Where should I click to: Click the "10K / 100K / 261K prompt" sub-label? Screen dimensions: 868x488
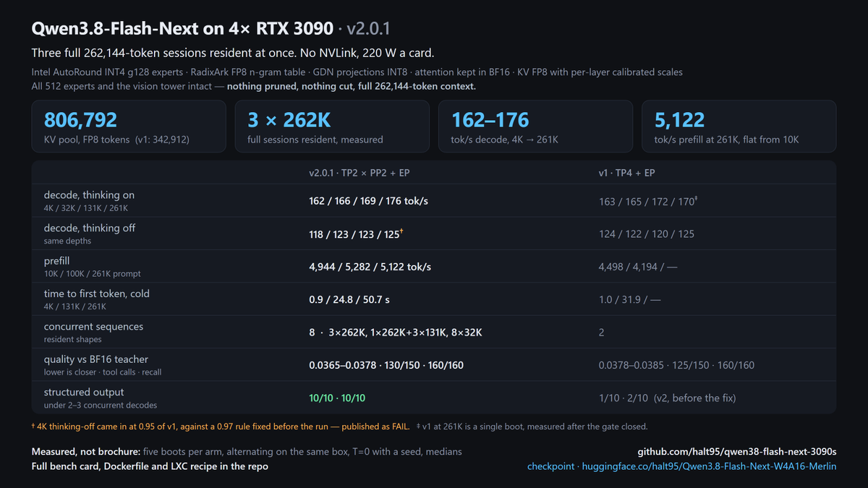pos(93,274)
